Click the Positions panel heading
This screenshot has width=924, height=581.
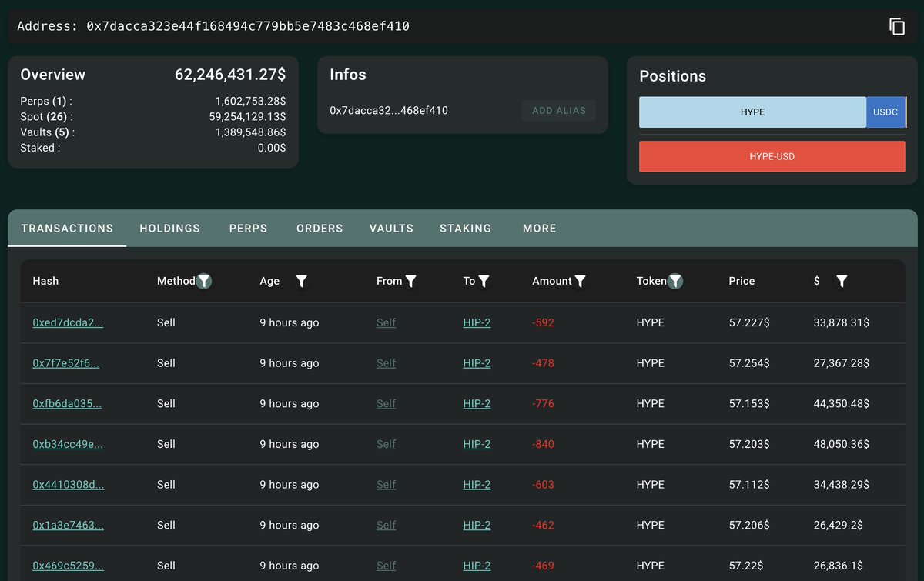coord(672,76)
